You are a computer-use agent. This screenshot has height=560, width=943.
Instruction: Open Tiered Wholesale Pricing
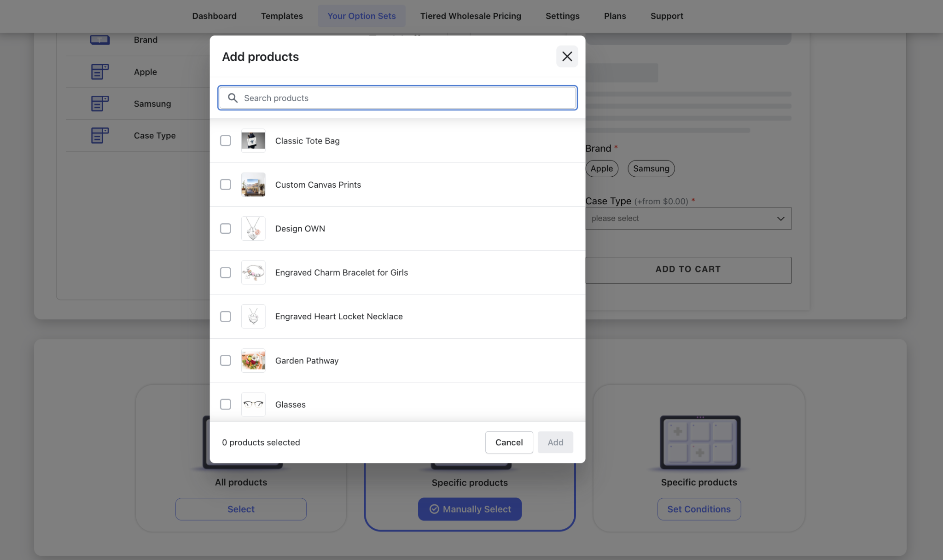point(470,16)
